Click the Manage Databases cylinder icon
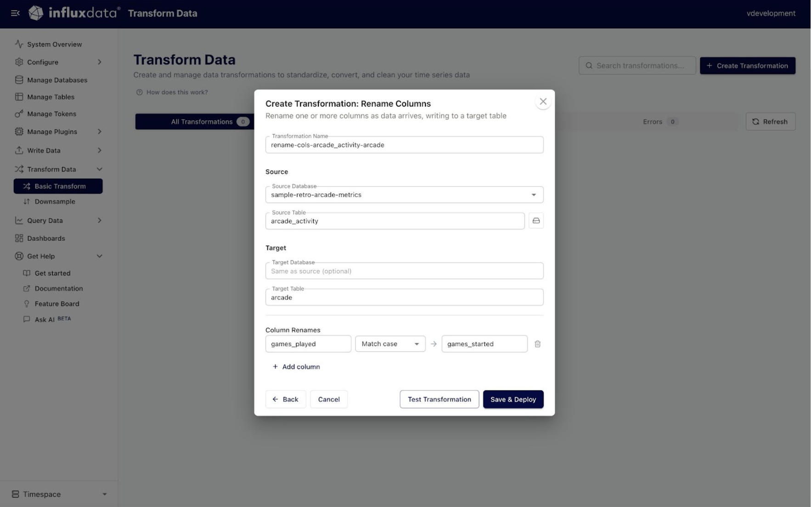The width and height of the screenshot is (812, 507). (19, 80)
